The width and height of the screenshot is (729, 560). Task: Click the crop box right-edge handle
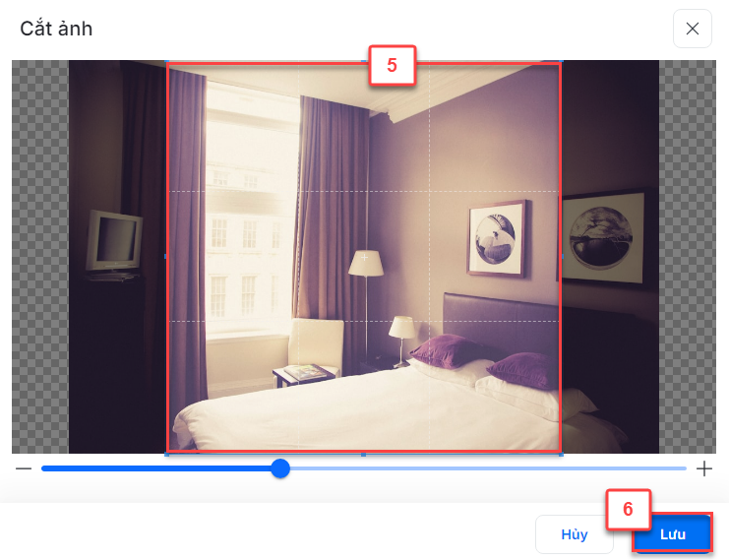562,256
